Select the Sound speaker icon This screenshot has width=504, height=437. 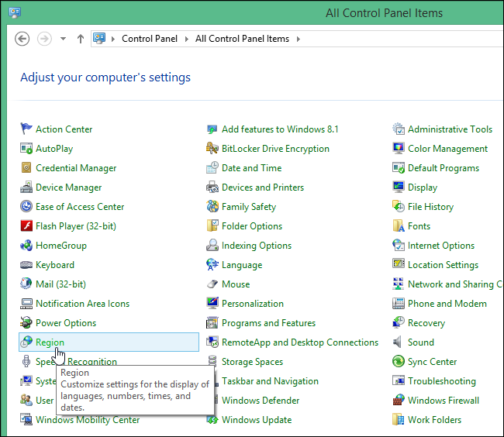click(399, 342)
